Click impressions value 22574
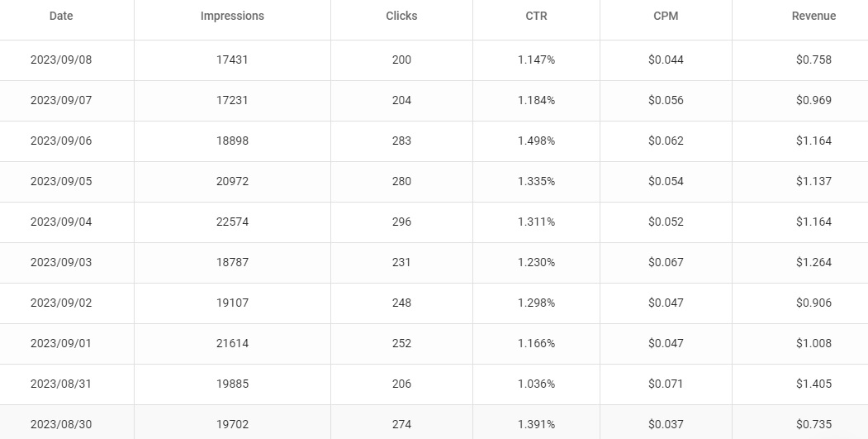Viewport: 868px width, 439px height. (x=232, y=222)
